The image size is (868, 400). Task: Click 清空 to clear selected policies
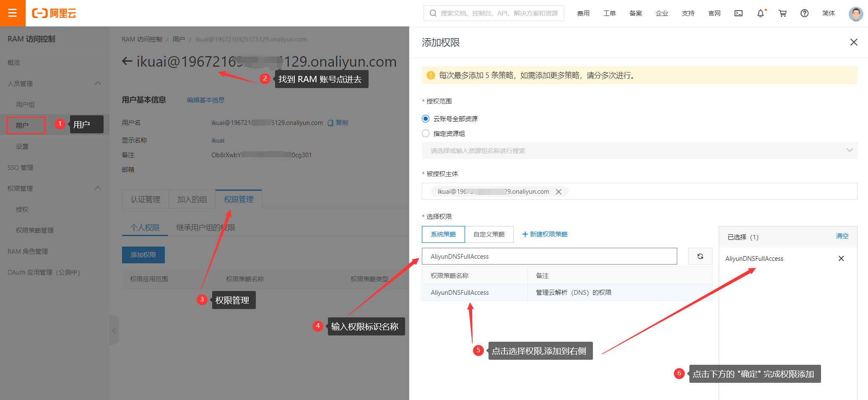coord(842,236)
